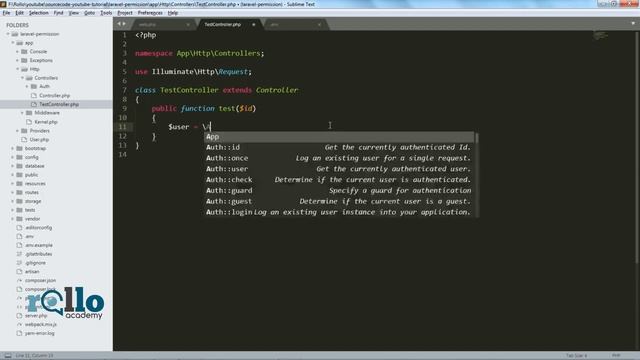Choose the Auth::login autocomplete suggestion
This screenshot has height=360, width=640.
[340, 212]
